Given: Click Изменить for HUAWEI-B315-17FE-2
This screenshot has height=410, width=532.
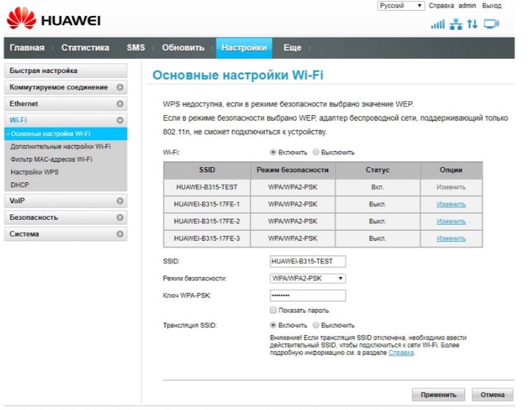Looking at the screenshot, I should [451, 221].
